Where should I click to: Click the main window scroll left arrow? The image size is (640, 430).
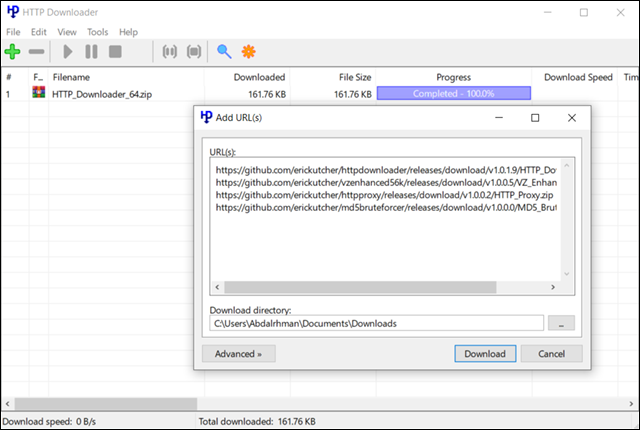point(7,404)
